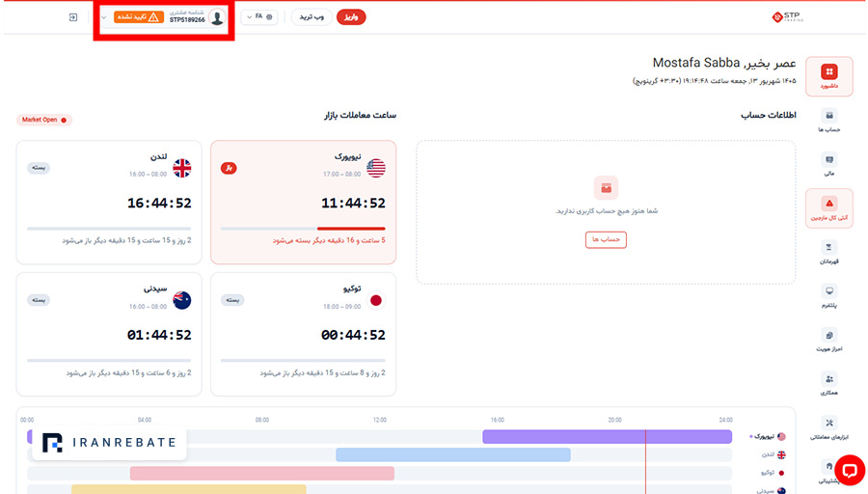Click the red واریز (Deposit) button
Screen dimensions: 868x494
point(351,17)
